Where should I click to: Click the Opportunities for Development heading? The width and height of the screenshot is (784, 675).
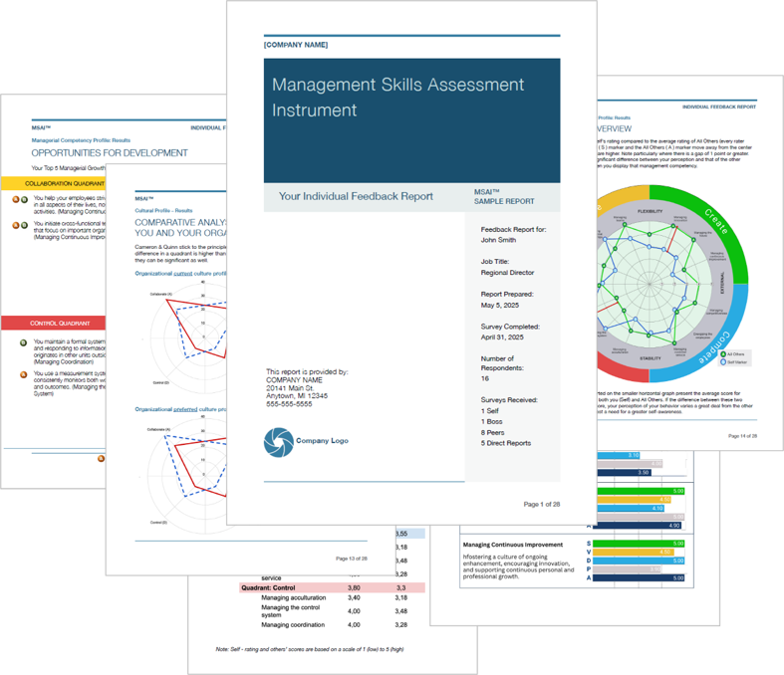pos(110,153)
